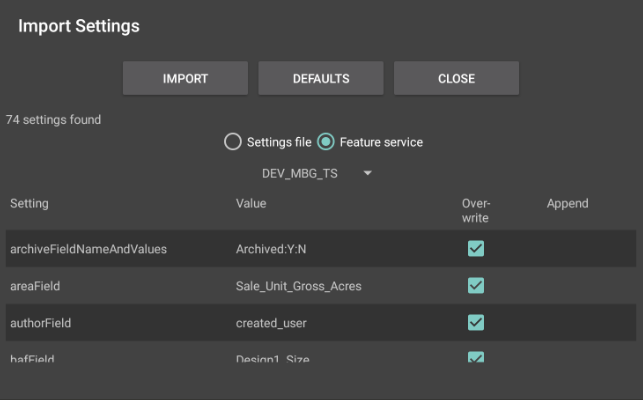The width and height of the screenshot is (643, 400).
Task: Click the Append column header
Action: pyautogui.click(x=567, y=204)
